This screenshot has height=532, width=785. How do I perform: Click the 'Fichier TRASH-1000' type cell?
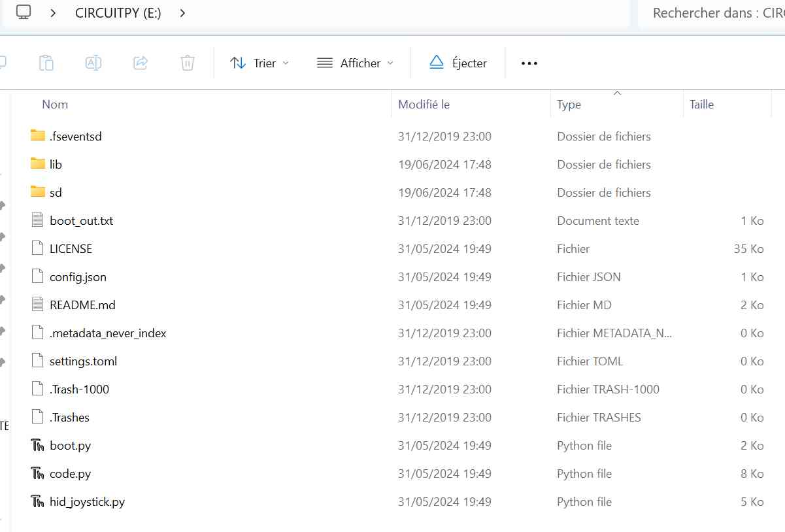coord(609,390)
